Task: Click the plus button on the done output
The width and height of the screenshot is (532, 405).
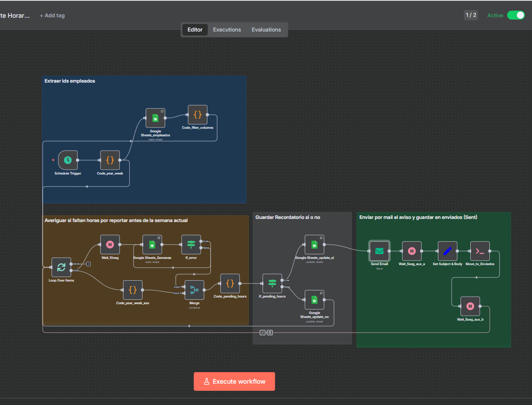Action: coord(88,264)
